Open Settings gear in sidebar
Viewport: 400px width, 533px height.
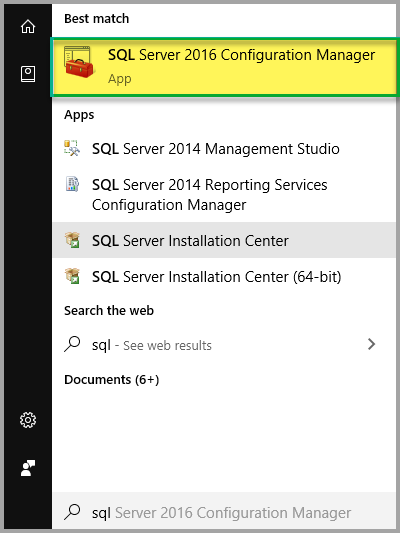[28, 420]
